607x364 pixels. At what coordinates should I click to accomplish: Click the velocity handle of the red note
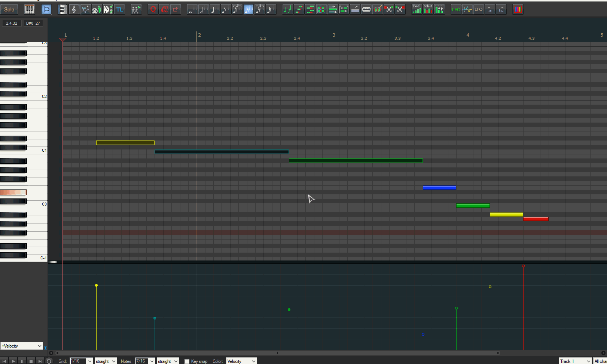pos(523,266)
